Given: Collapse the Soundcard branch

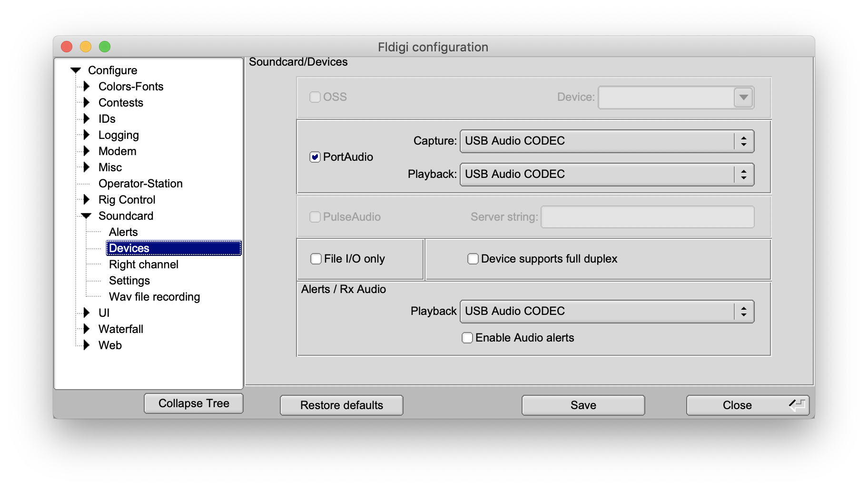Looking at the screenshot, I should point(87,215).
